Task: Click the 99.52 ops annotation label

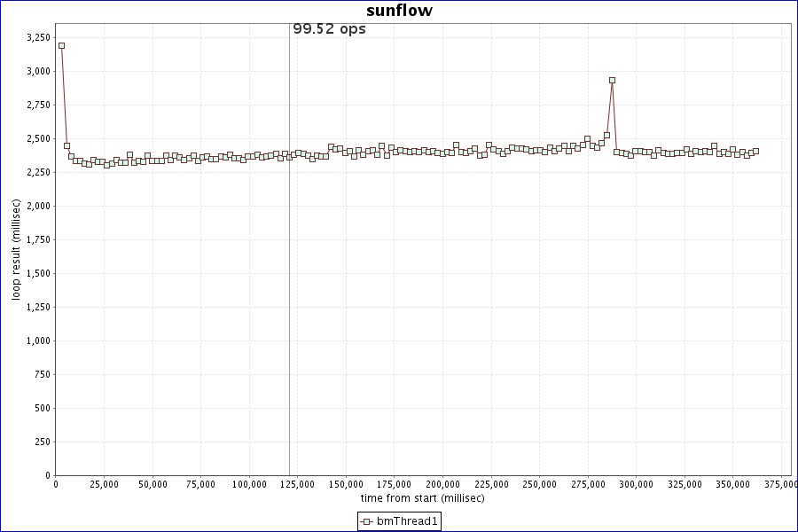Action: pyautogui.click(x=329, y=29)
